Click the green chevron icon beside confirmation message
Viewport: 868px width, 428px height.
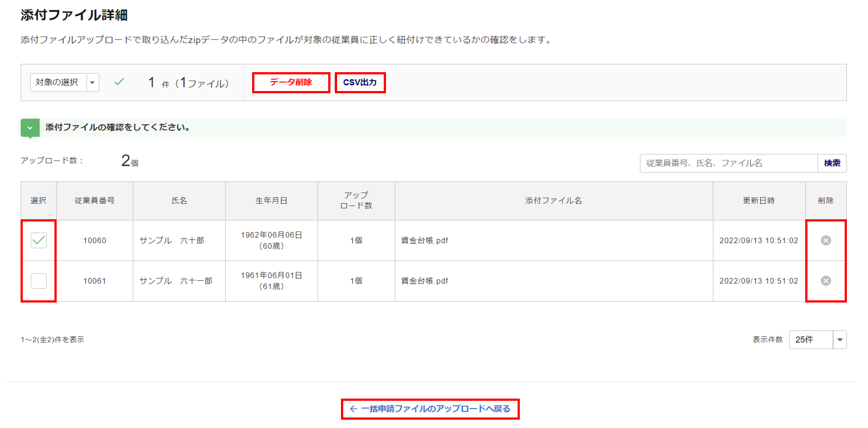point(30,127)
